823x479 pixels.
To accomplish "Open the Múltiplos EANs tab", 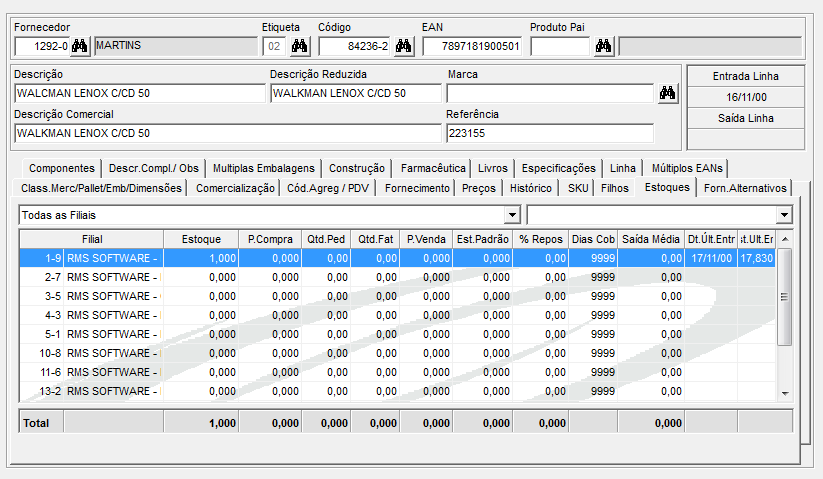I will [687, 168].
